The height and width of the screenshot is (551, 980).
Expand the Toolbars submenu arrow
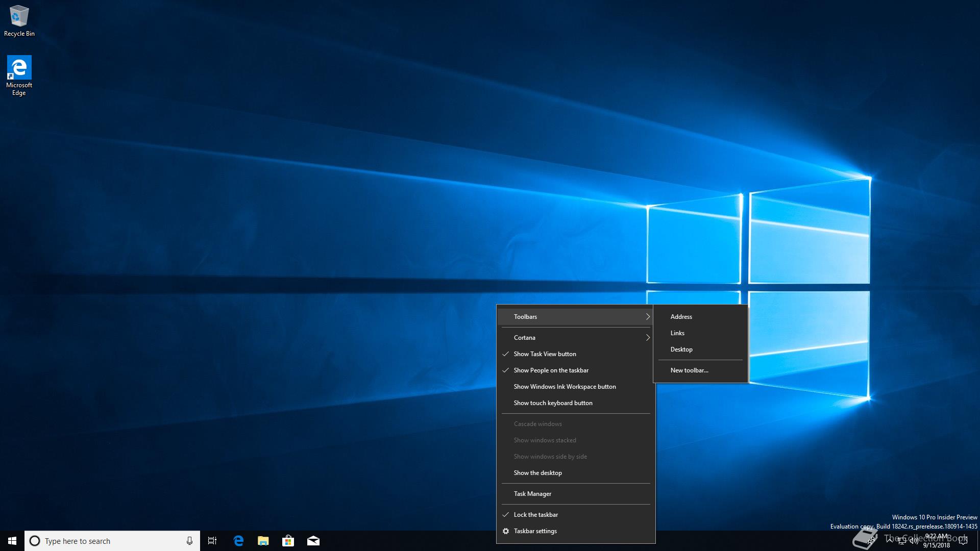pos(648,317)
